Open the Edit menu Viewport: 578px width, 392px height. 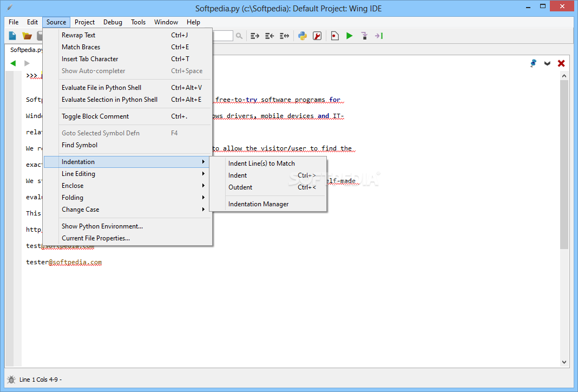point(32,22)
